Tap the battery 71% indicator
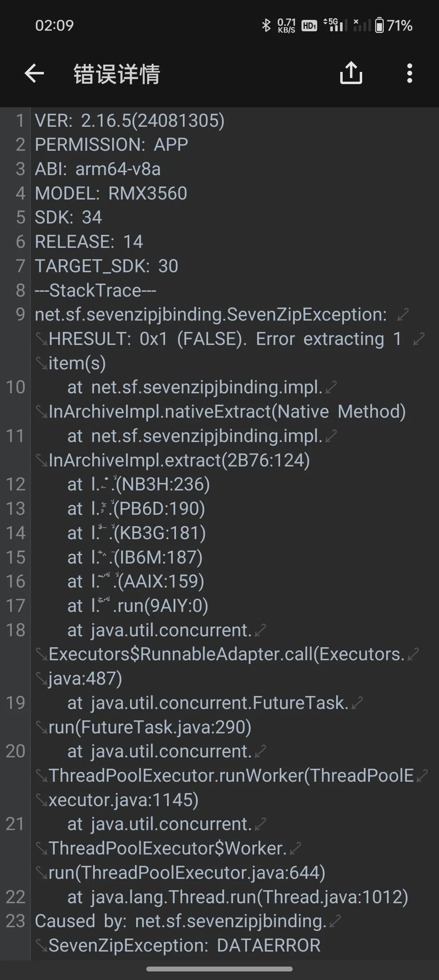The image size is (439, 980). (x=393, y=26)
